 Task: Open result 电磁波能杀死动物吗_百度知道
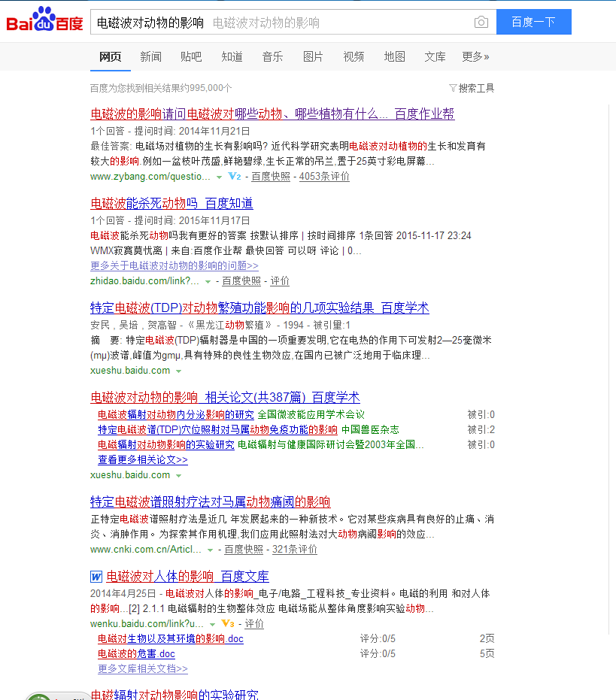(171, 203)
